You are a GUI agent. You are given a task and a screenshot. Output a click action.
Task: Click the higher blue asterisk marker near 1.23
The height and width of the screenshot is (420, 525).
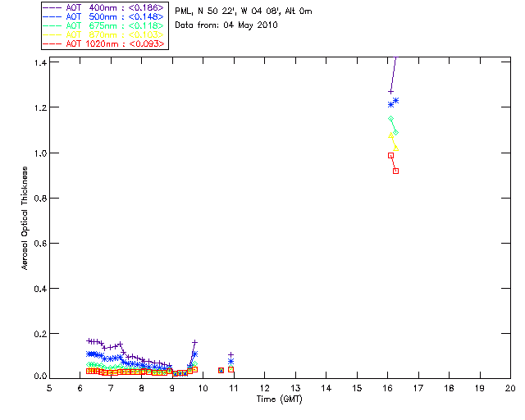pyautogui.click(x=395, y=100)
